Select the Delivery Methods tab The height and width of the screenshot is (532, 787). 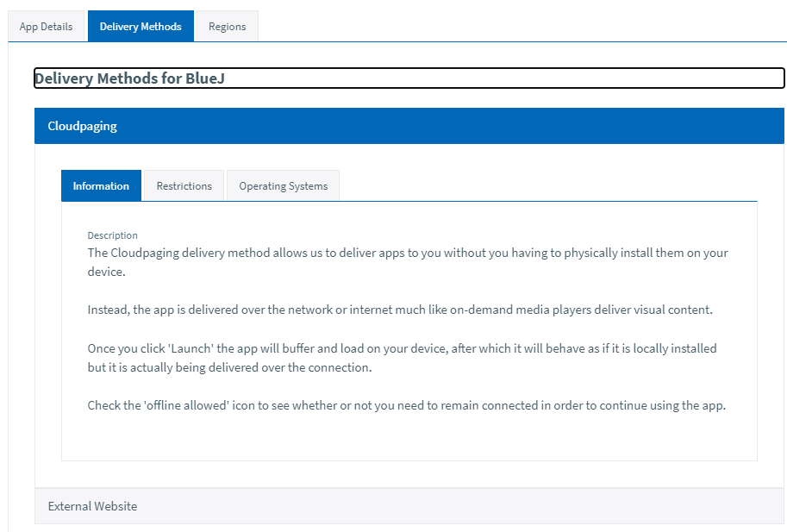coord(141,26)
